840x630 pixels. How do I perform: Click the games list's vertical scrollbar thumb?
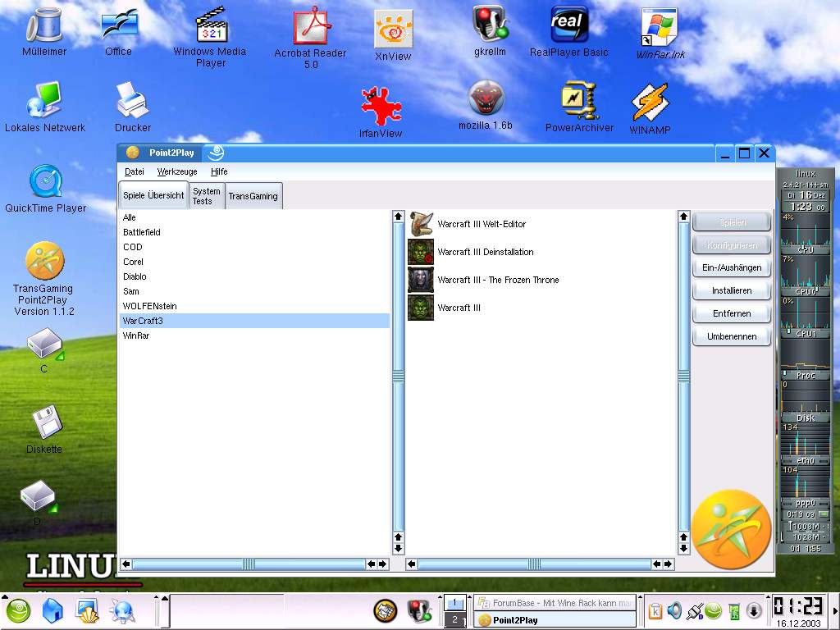683,377
